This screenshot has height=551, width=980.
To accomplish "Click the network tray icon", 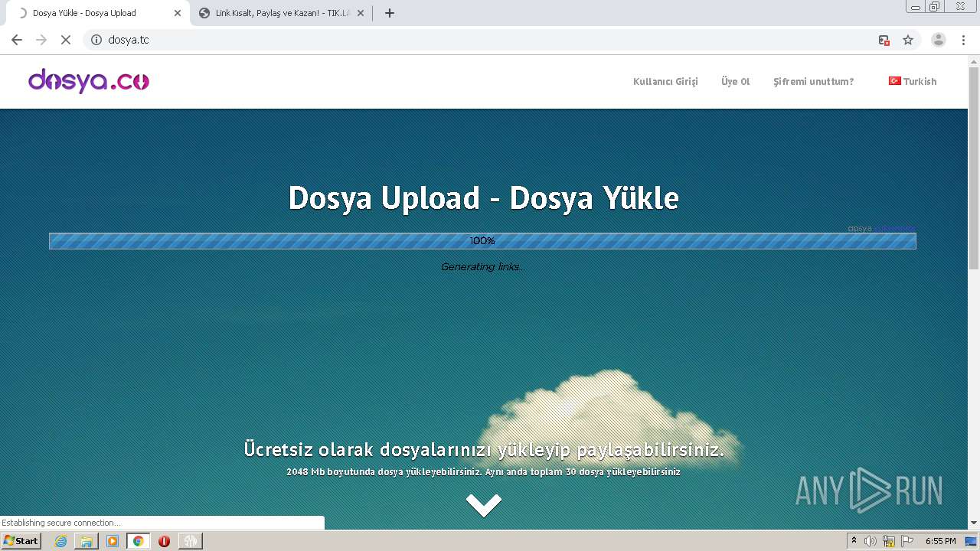I will point(889,541).
